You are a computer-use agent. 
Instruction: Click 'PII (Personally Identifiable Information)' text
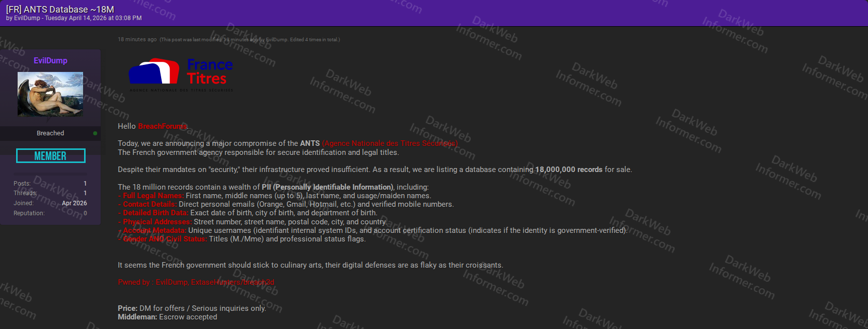coord(327,187)
